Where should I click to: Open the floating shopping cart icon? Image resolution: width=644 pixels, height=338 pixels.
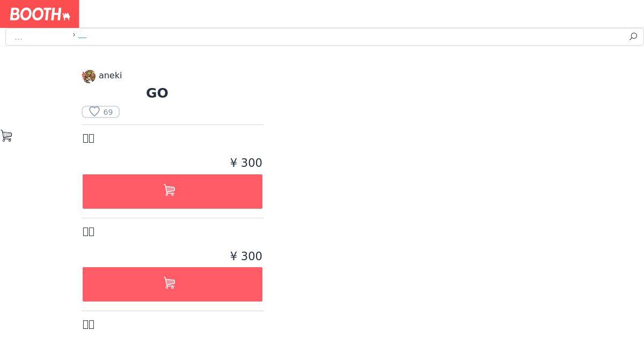pyautogui.click(x=6, y=136)
